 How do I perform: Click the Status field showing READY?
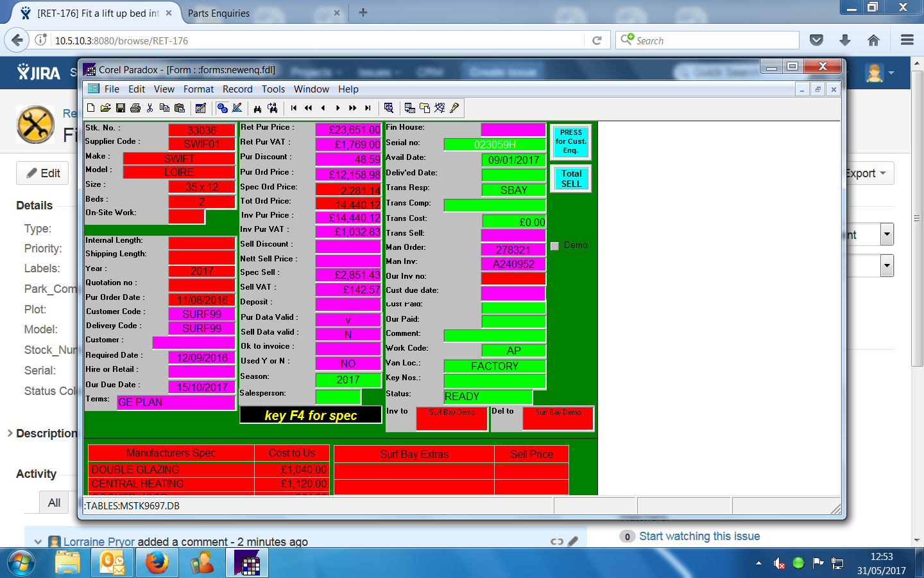[x=488, y=396]
